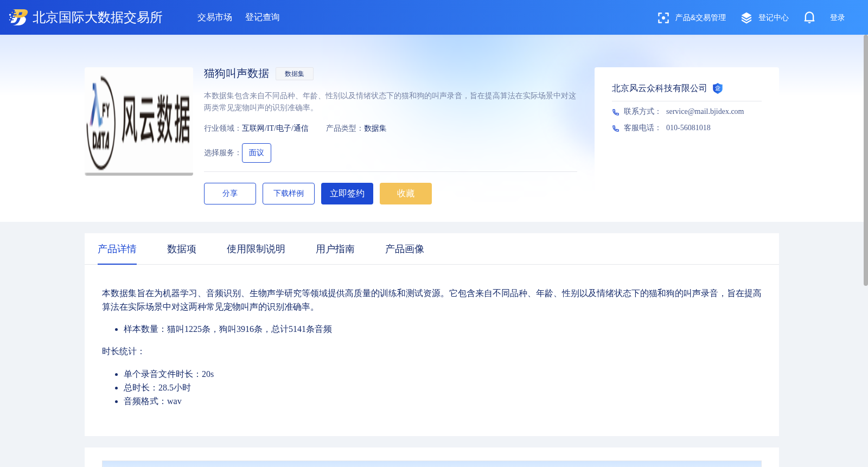The height and width of the screenshot is (467, 868).
Task: Click the 收藏 favorite button
Action: 406,194
